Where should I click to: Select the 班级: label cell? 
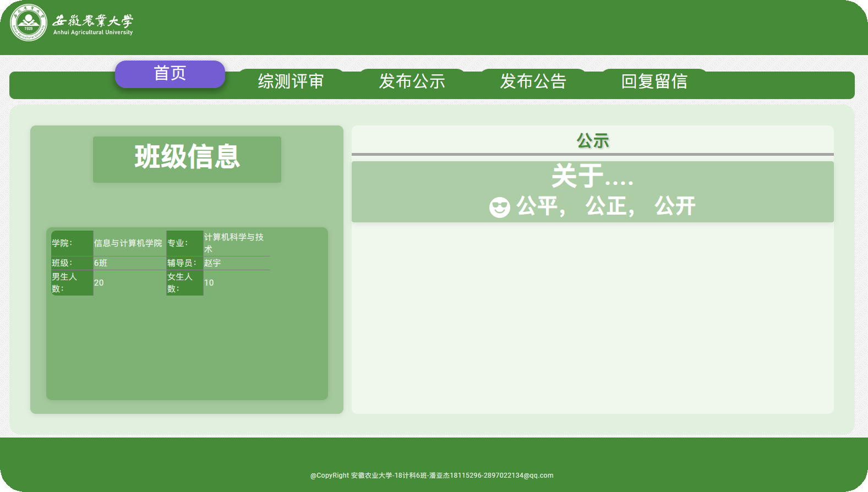(x=72, y=263)
